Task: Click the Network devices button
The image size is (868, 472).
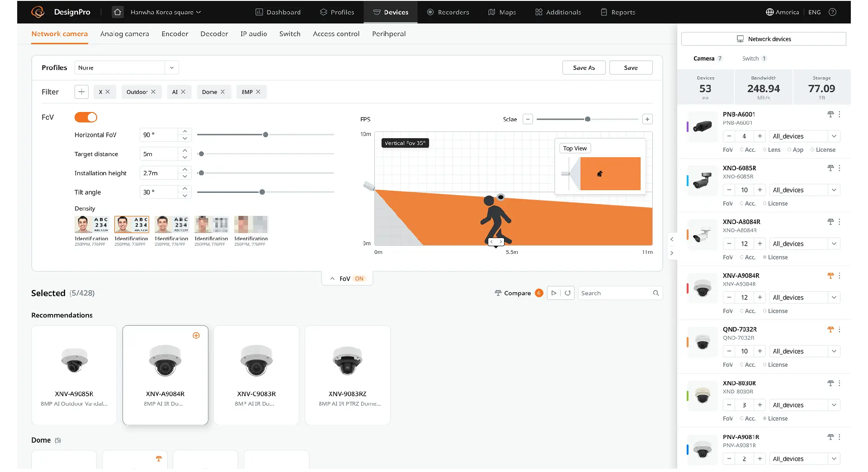Action: coord(764,39)
